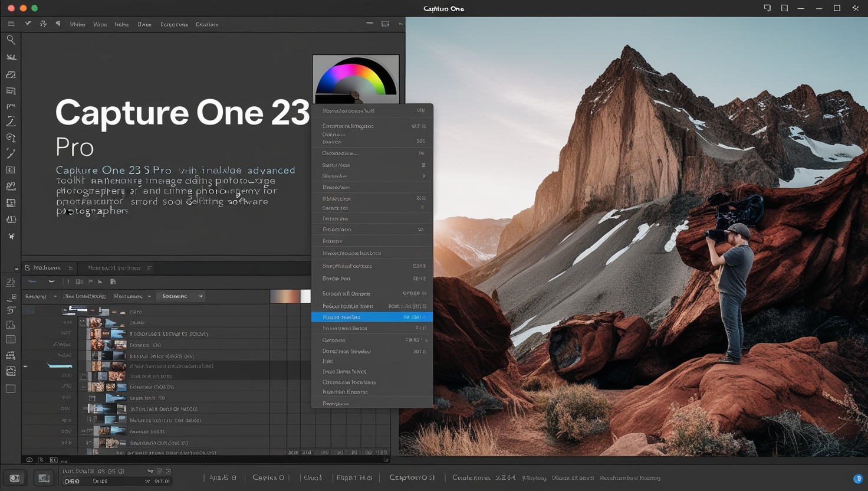The width and height of the screenshot is (868, 491).
Task: Click the yellow macOS minimize button
Action: pyautogui.click(x=23, y=8)
